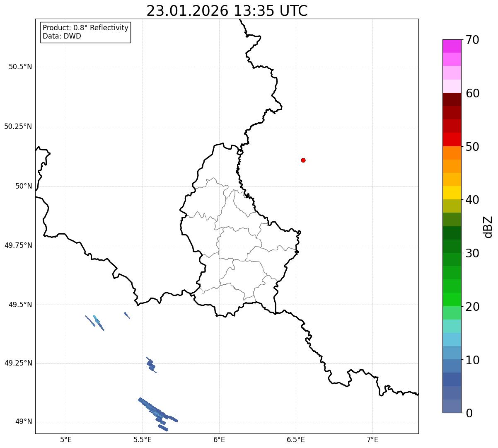Image resolution: width=498 pixels, height=448 pixels.
Task: Pick the dark maroon swatch below 60 dBZ
Action: click(452, 99)
